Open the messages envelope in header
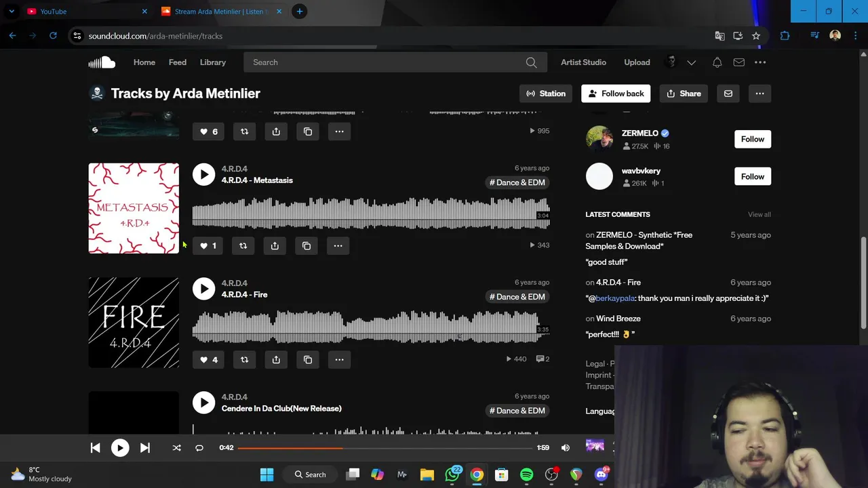The height and width of the screenshot is (488, 868). click(738, 62)
